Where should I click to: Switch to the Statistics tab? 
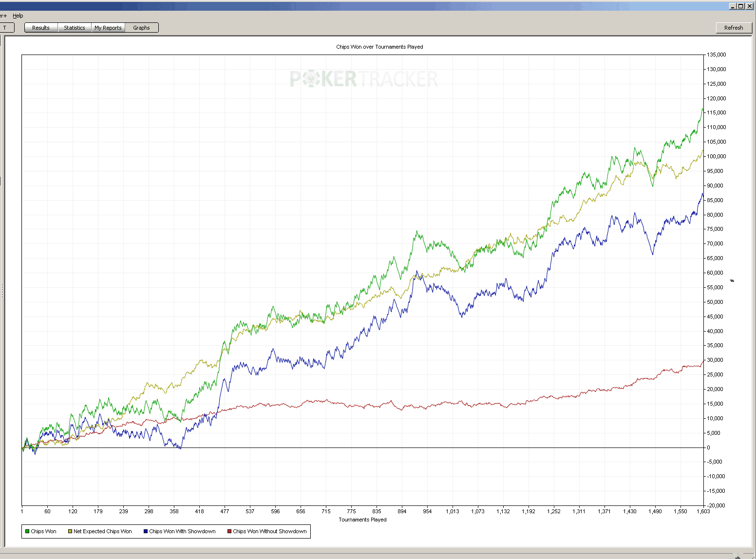pyautogui.click(x=75, y=28)
